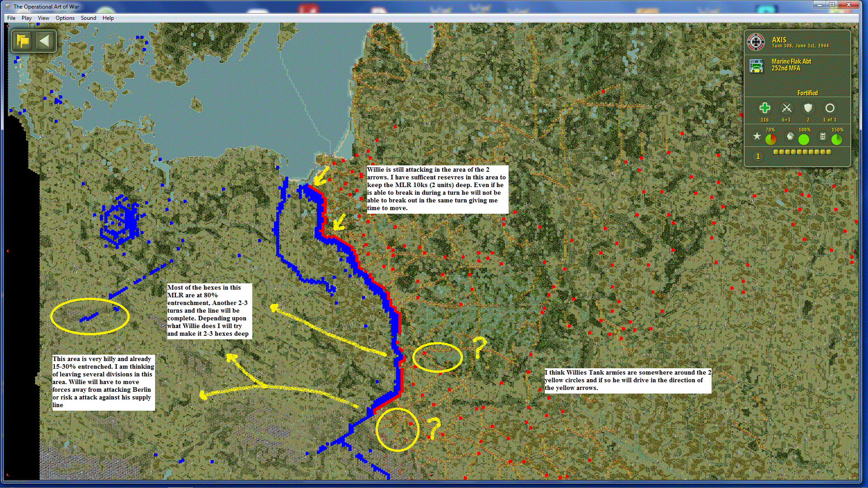Click the 'Turn 308, June 1st, 1944' text

[x=800, y=46]
